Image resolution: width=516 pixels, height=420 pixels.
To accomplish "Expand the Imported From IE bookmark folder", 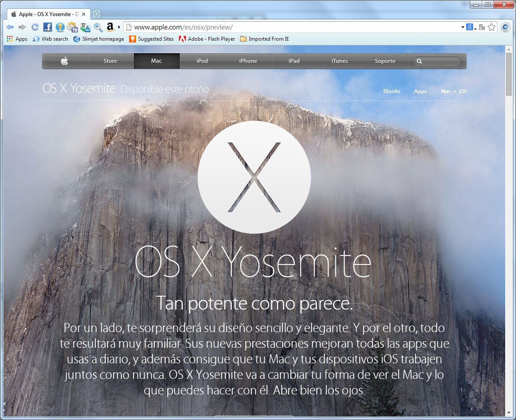I will [265, 39].
